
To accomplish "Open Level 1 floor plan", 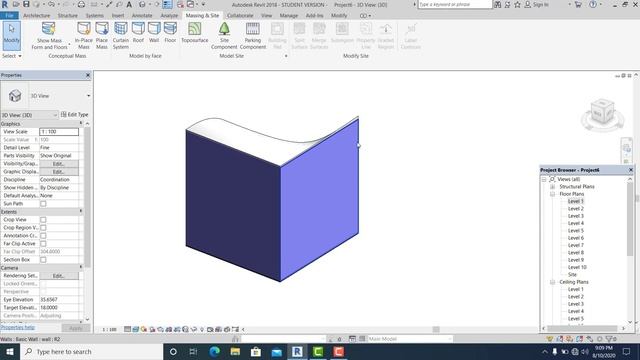I will tap(576, 201).
